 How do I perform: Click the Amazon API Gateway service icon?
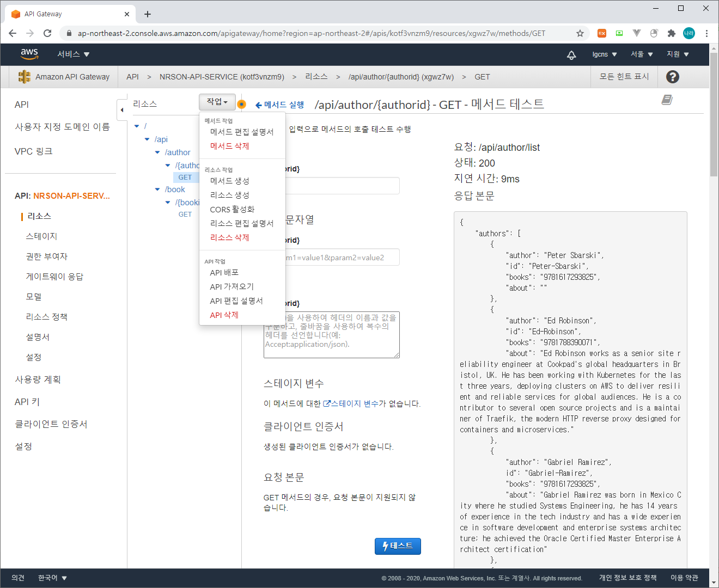(24, 77)
